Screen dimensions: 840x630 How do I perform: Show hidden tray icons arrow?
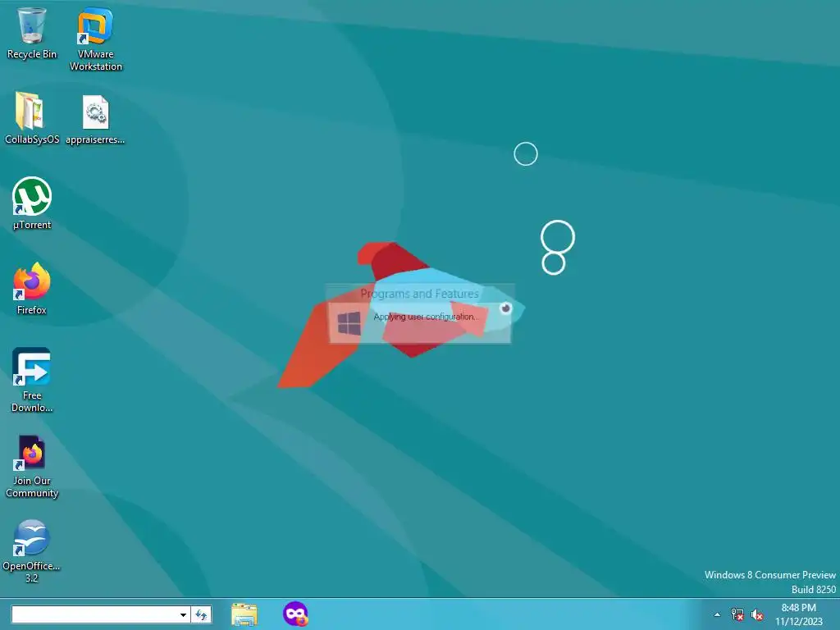pyautogui.click(x=717, y=614)
